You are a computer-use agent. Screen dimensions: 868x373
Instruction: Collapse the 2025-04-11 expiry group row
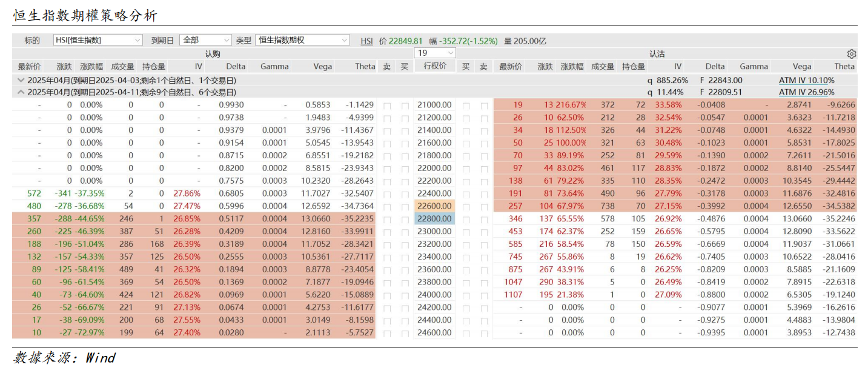point(434,92)
